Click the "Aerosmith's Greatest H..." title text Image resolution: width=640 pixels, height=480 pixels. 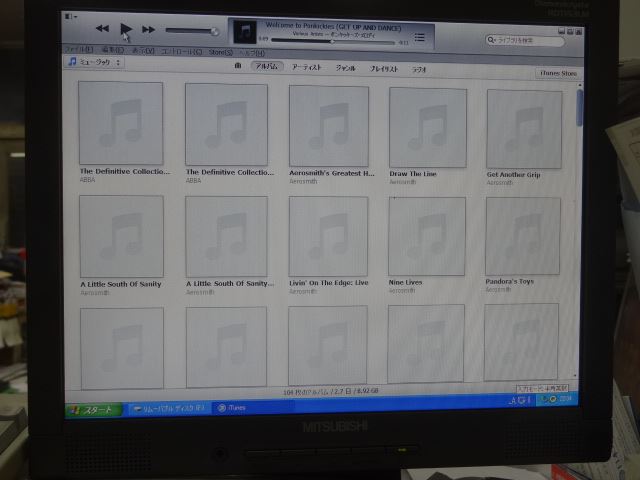point(331,173)
